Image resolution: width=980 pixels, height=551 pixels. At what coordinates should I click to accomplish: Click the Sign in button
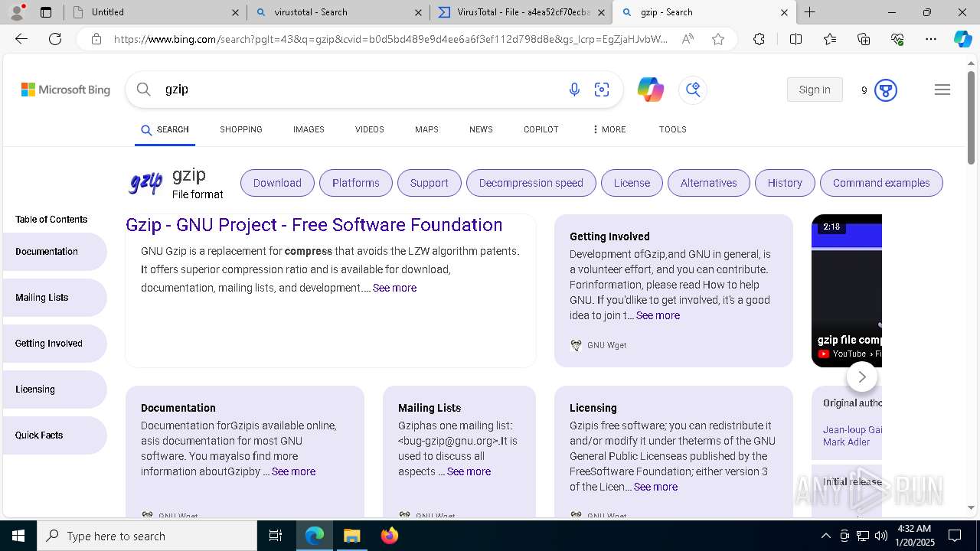pyautogui.click(x=815, y=90)
